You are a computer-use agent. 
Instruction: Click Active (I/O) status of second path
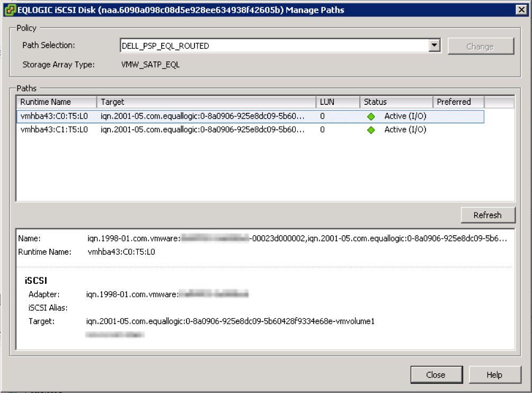[x=405, y=130]
